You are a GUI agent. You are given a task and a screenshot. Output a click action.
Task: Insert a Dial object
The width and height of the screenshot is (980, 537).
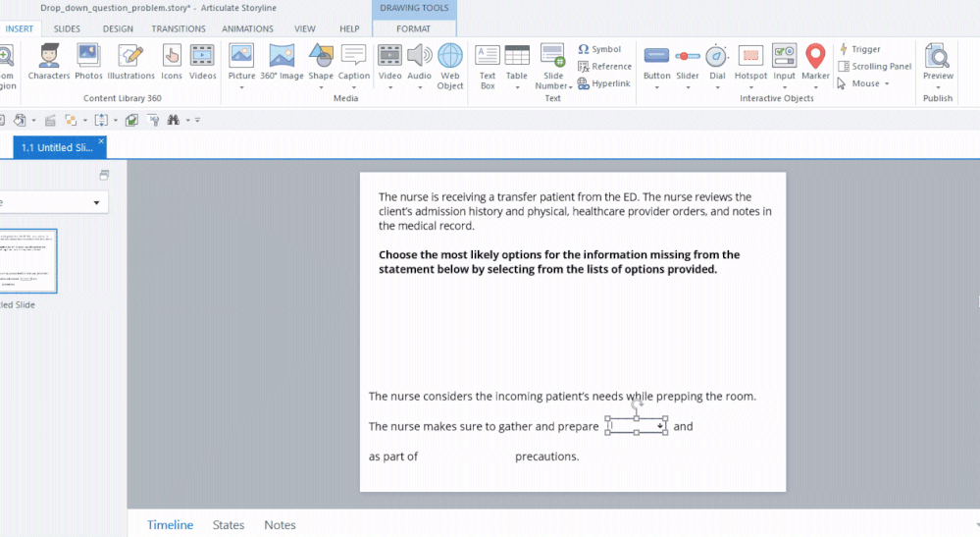coord(717,62)
